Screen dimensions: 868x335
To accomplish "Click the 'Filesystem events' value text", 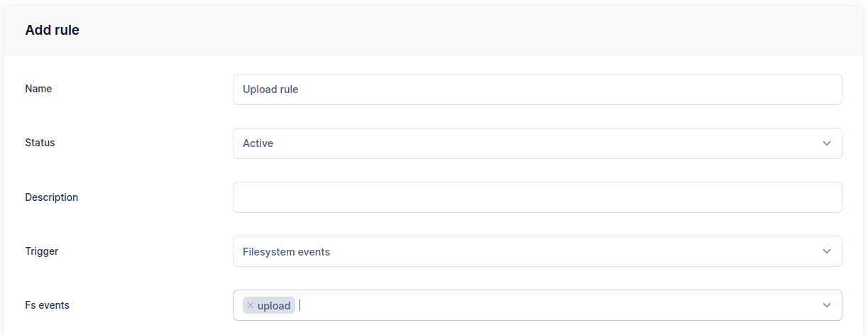I will 286,251.
